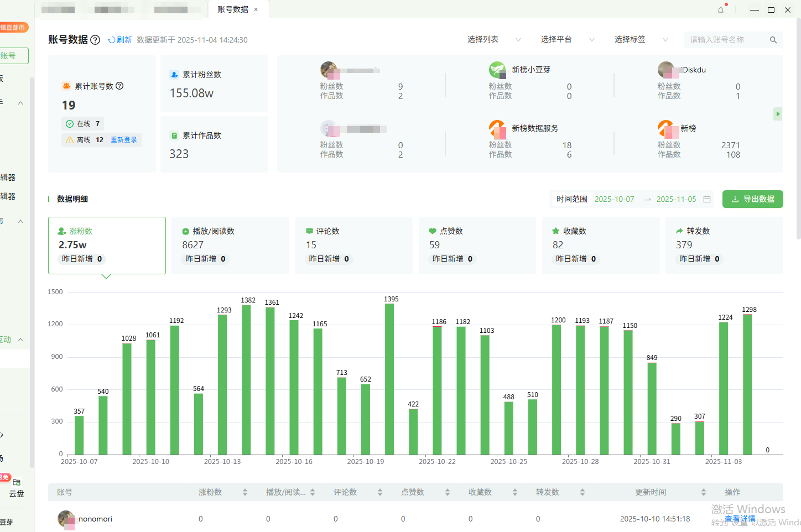Select the 播放/阅读数 metric card
This screenshot has height=532, width=801.
[x=230, y=245]
